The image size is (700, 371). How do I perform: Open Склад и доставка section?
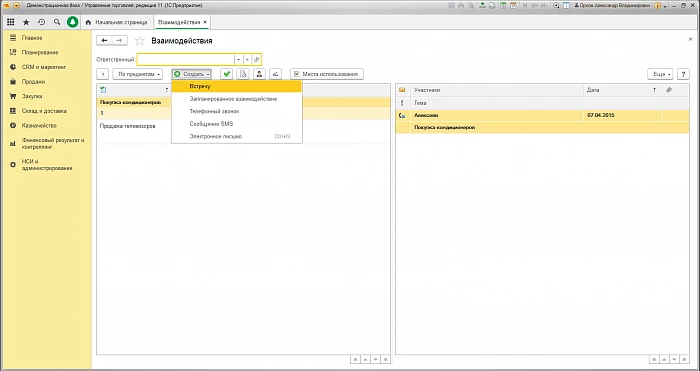tap(44, 111)
